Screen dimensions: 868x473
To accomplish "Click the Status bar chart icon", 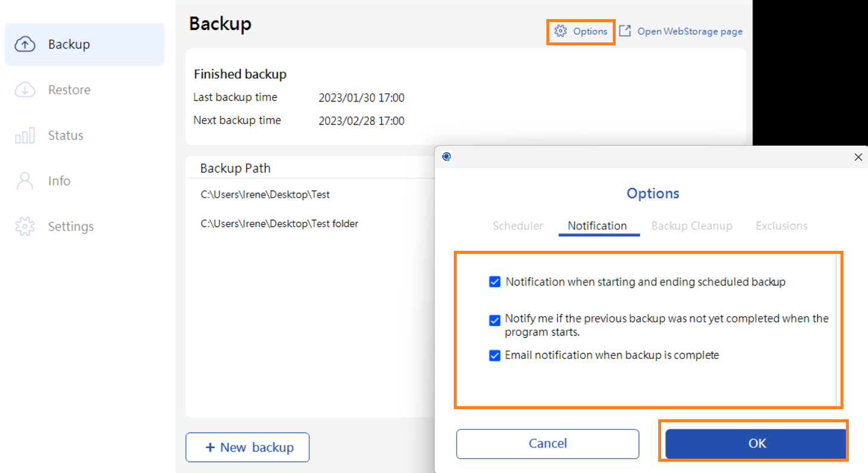I will point(25,136).
